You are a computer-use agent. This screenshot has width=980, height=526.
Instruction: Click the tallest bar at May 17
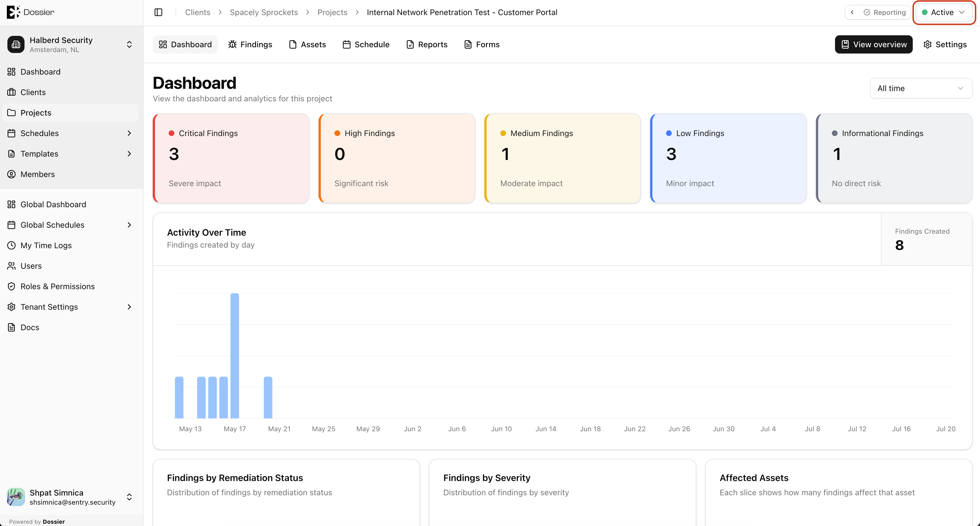[x=235, y=356]
